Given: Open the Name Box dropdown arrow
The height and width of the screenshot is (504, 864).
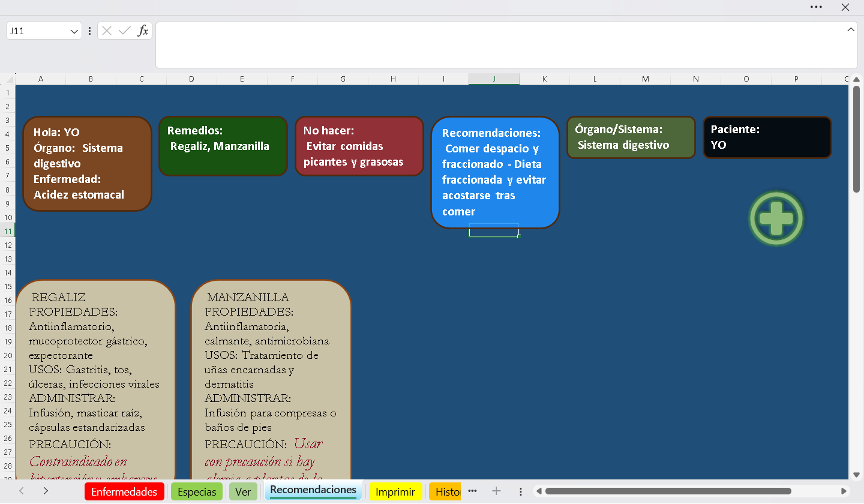Looking at the screenshot, I should (74, 31).
